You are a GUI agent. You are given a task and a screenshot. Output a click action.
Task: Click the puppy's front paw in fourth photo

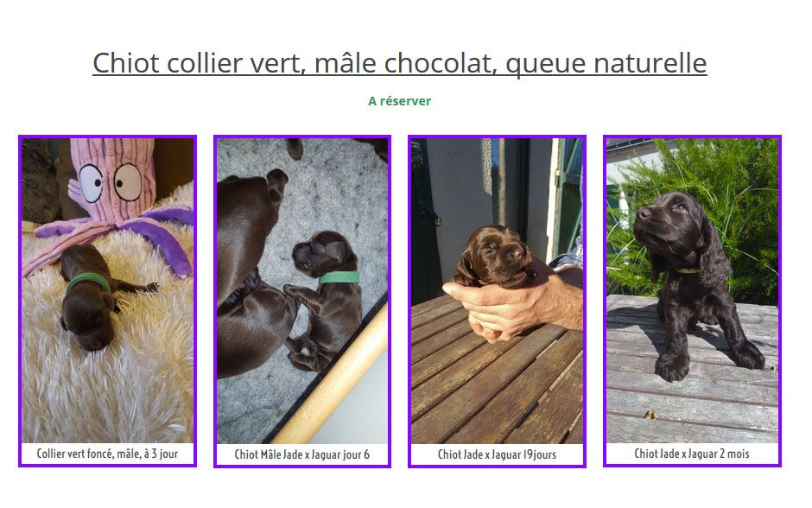[673, 366]
